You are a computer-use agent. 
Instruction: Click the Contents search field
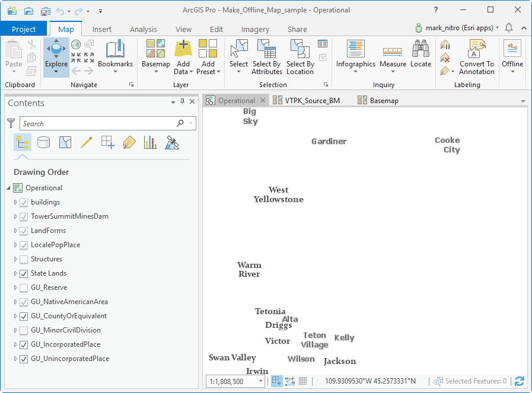tap(107, 123)
